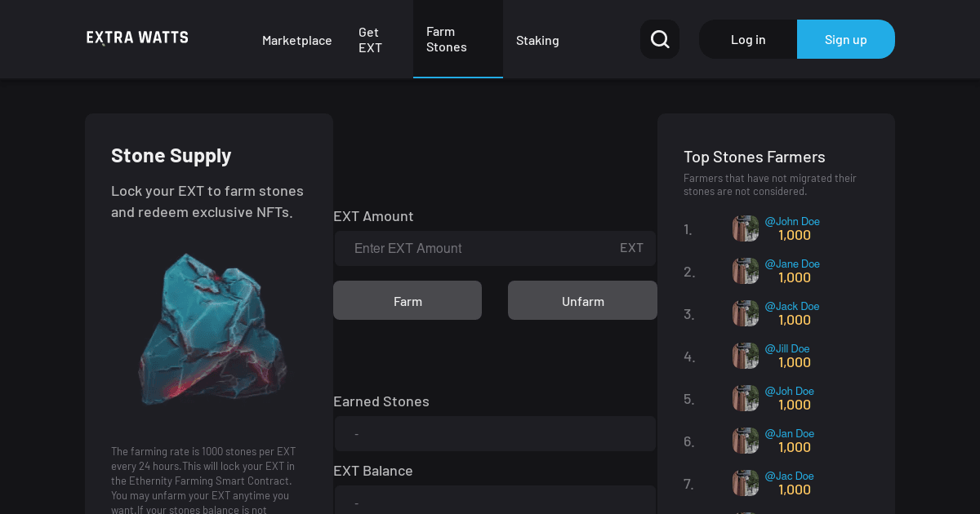This screenshot has height=514, width=980.
Task: Click Jane Doe's avatar icon
Action: tap(745, 271)
